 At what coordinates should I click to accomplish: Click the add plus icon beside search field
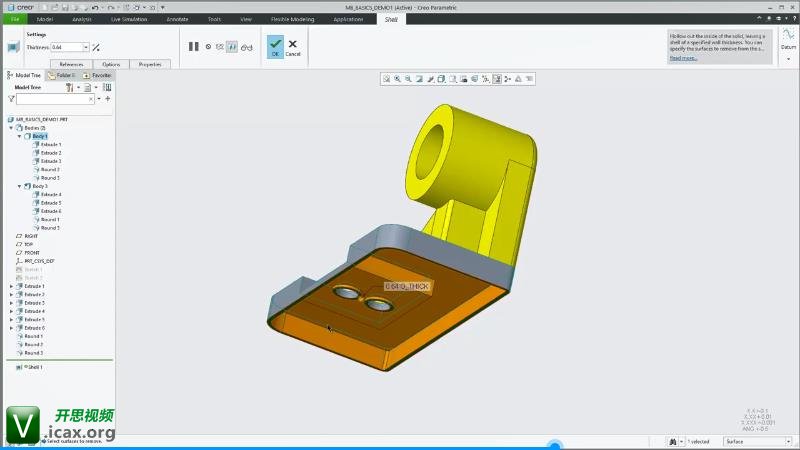(108, 99)
